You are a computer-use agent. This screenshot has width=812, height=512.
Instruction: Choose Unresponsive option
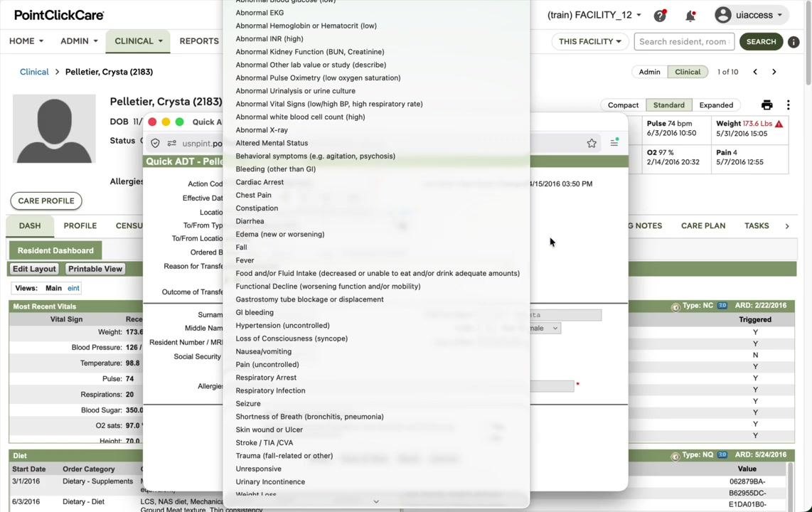pos(258,469)
